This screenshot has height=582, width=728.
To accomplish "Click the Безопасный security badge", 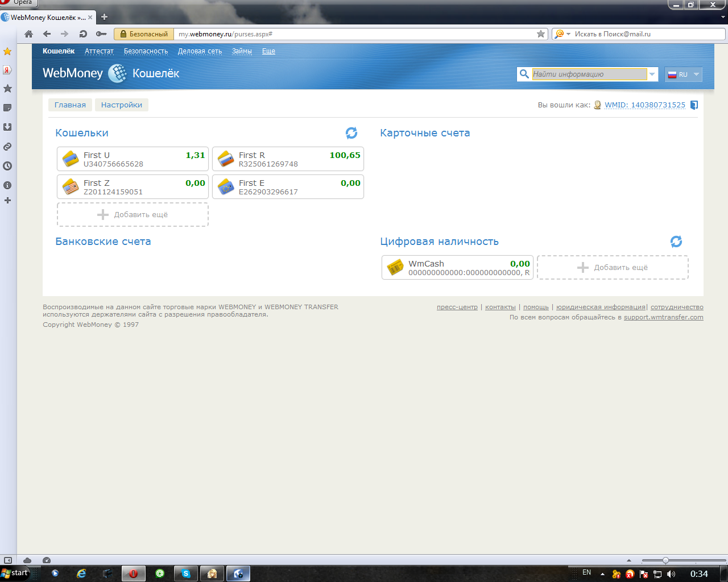I will click(144, 34).
